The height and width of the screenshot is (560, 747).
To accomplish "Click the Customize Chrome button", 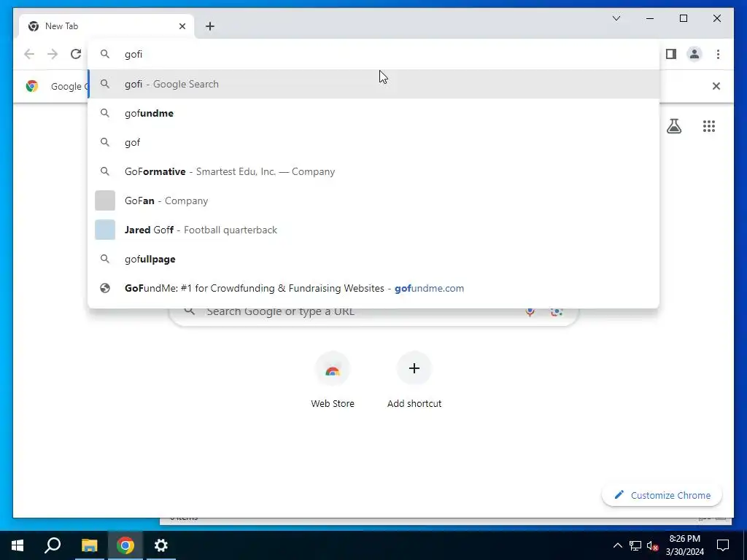I will point(662,495).
